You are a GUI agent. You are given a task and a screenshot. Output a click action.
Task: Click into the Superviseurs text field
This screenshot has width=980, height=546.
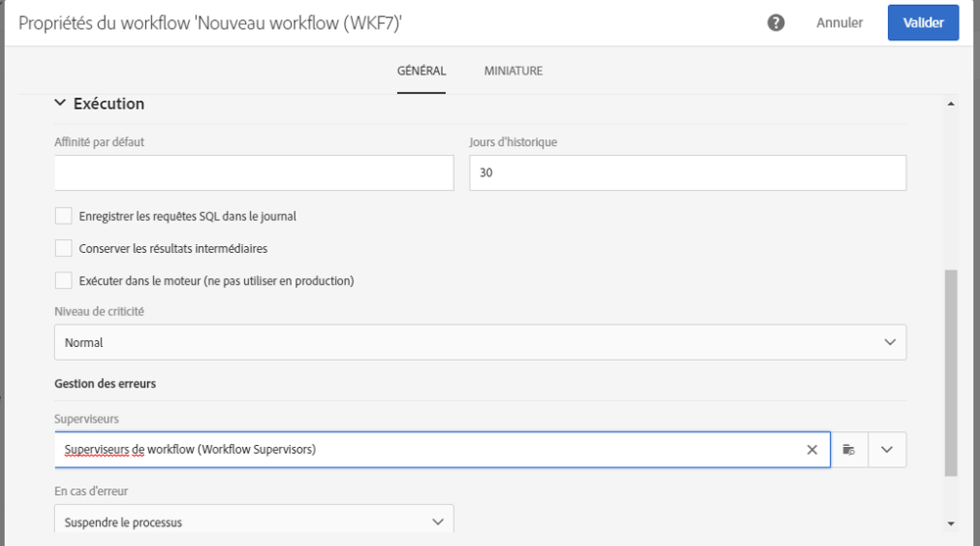coord(431,450)
